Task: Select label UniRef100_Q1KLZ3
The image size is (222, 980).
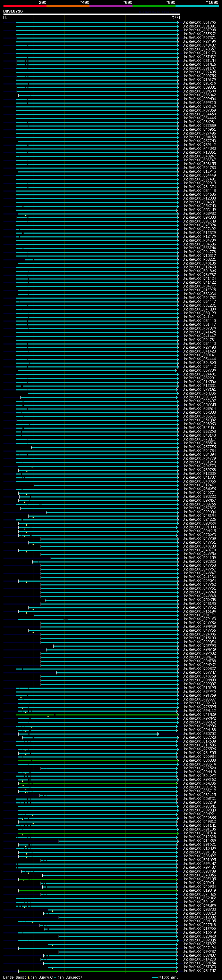Action: pos(199,53)
